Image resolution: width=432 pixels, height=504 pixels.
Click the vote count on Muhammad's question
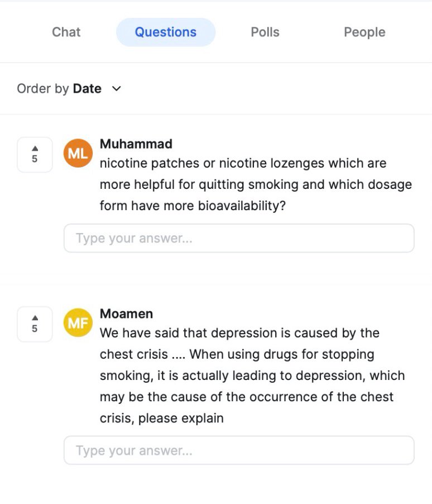(x=35, y=159)
